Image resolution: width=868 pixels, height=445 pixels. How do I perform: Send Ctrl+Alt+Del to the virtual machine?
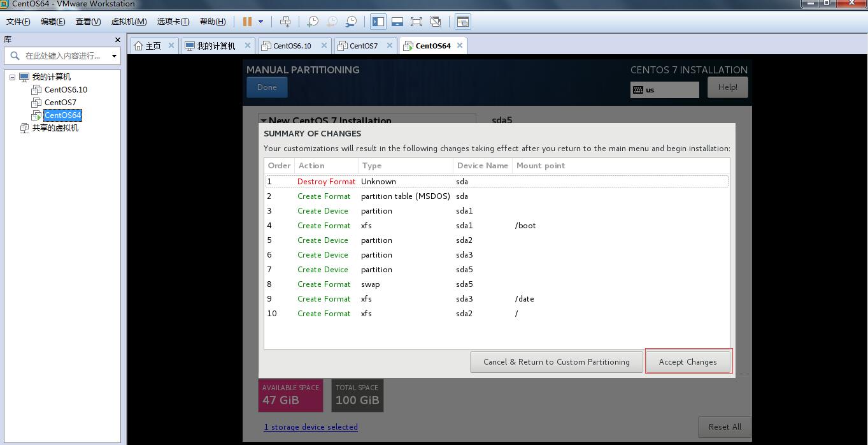285,22
